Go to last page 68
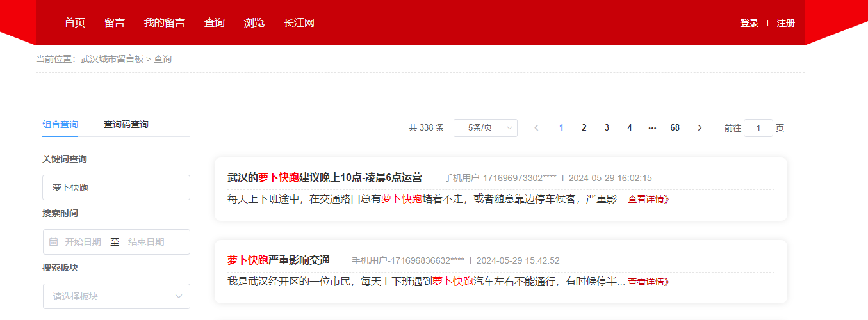This screenshot has height=320, width=868. tap(675, 128)
